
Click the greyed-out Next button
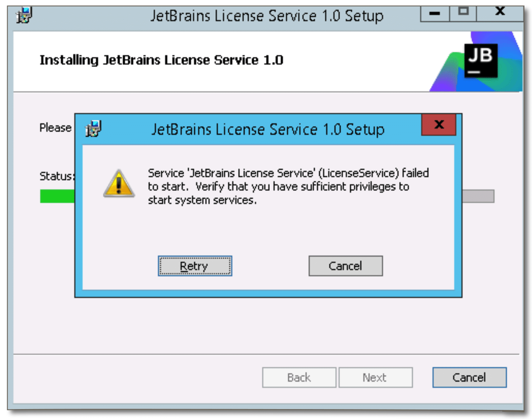[375, 377]
